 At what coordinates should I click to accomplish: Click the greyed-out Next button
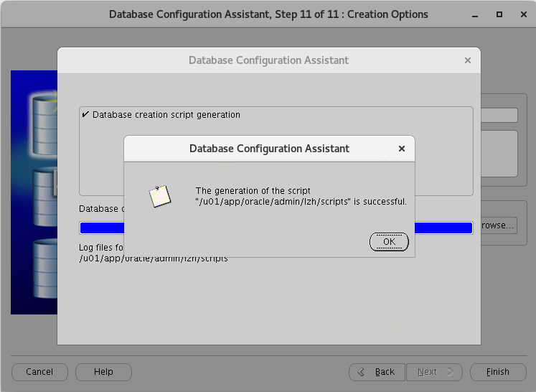pos(433,372)
